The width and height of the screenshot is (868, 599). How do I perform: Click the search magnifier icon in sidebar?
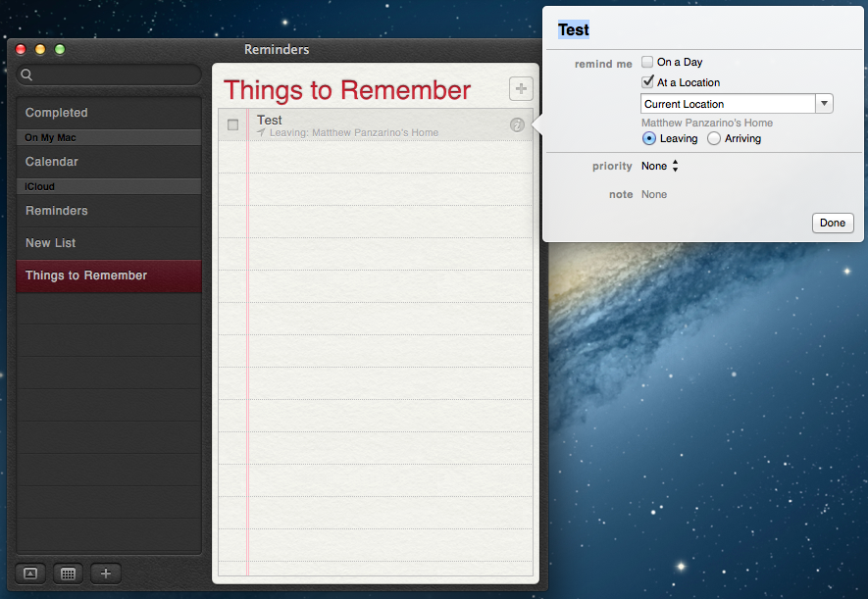click(x=26, y=75)
